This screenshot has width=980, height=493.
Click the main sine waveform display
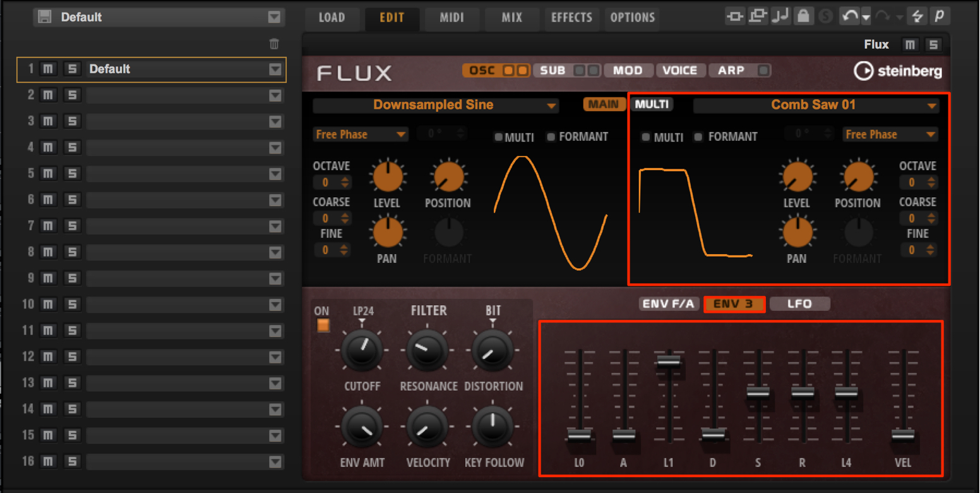[551, 212]
